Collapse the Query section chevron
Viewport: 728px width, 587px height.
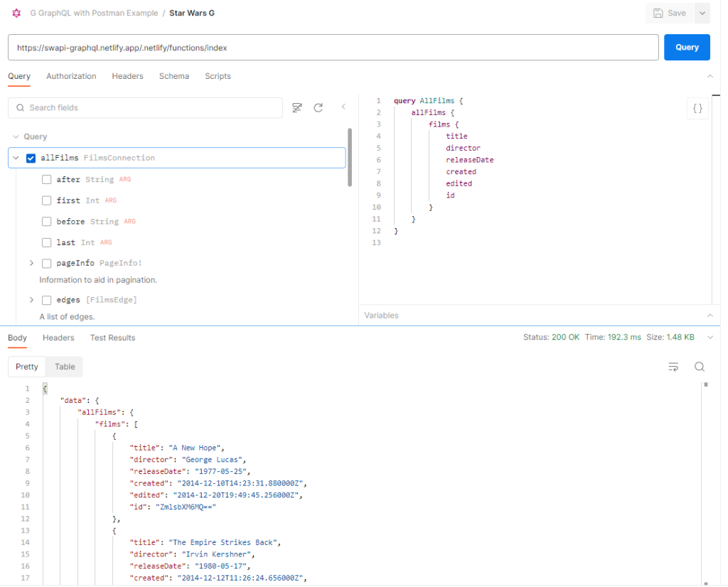pos(15,136)
